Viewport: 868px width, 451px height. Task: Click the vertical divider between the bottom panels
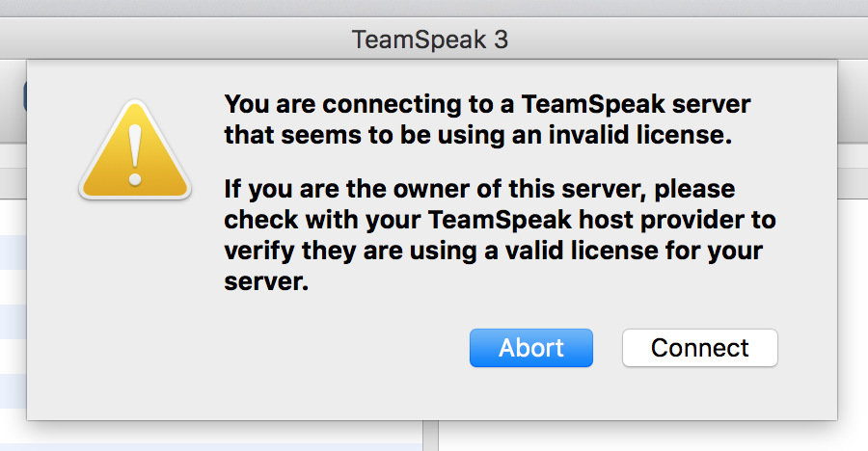coord(430,437)
